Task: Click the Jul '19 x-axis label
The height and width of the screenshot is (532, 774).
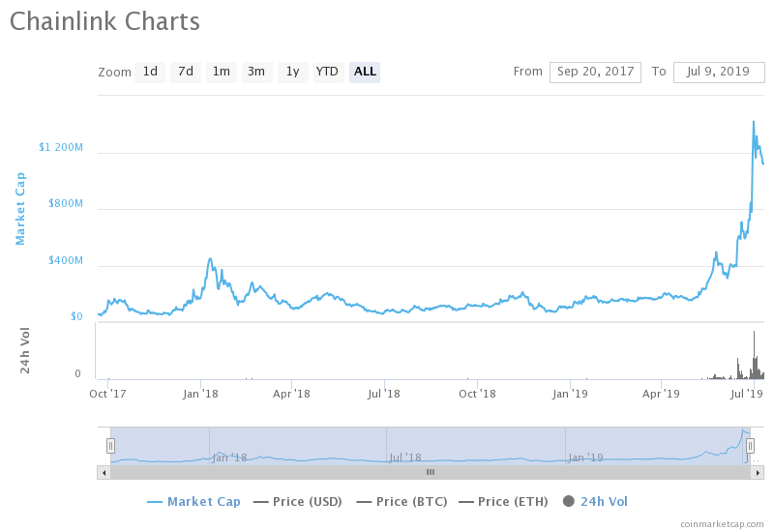Action: 747,394
